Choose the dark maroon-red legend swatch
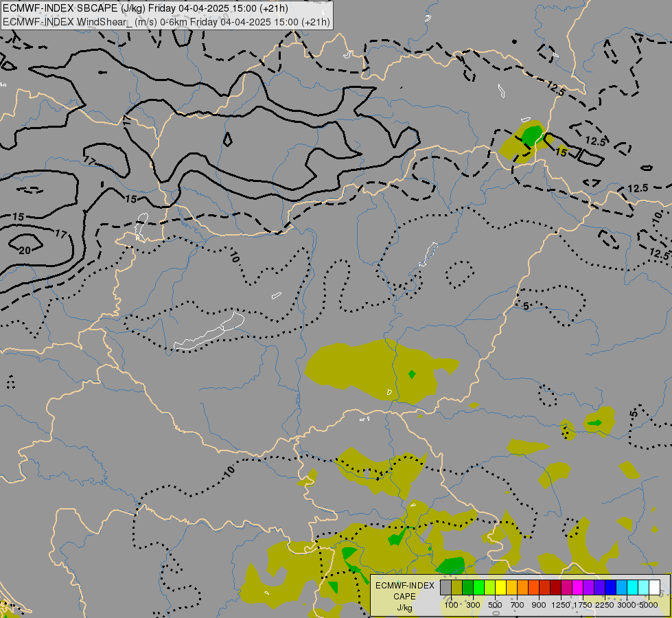This screenshot has width=672, height=618. point(555,588)
